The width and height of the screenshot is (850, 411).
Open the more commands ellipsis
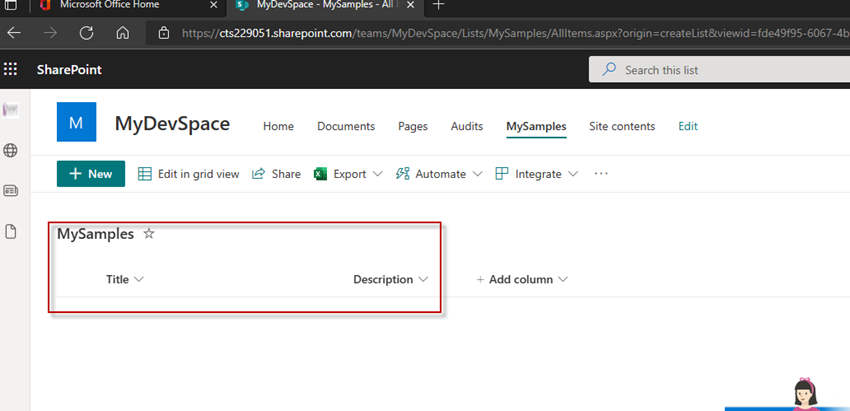point(601,174)
